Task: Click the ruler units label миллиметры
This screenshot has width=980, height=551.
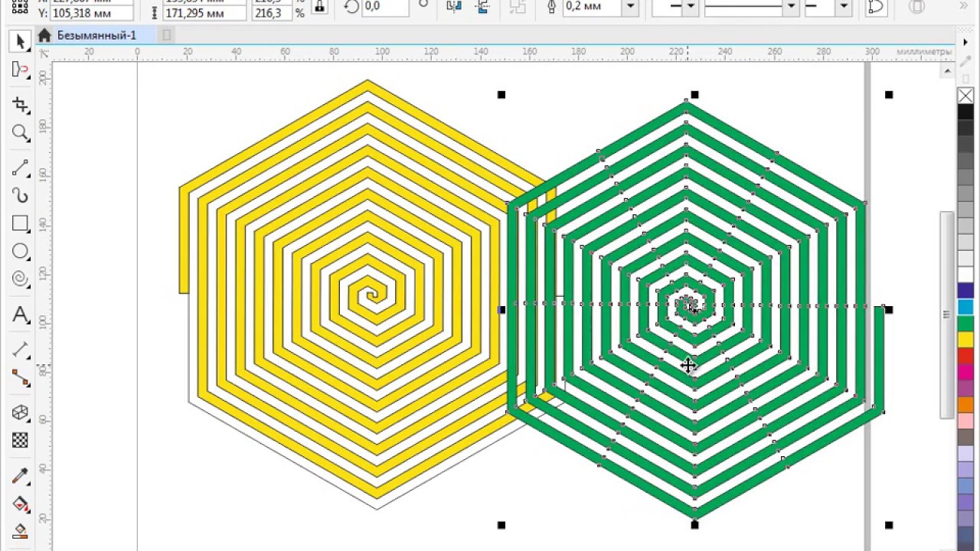Action: tap(924, 52)
